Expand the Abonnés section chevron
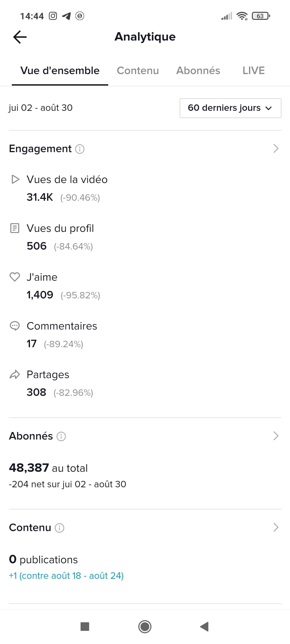290x644 pixels. [276, 436]
